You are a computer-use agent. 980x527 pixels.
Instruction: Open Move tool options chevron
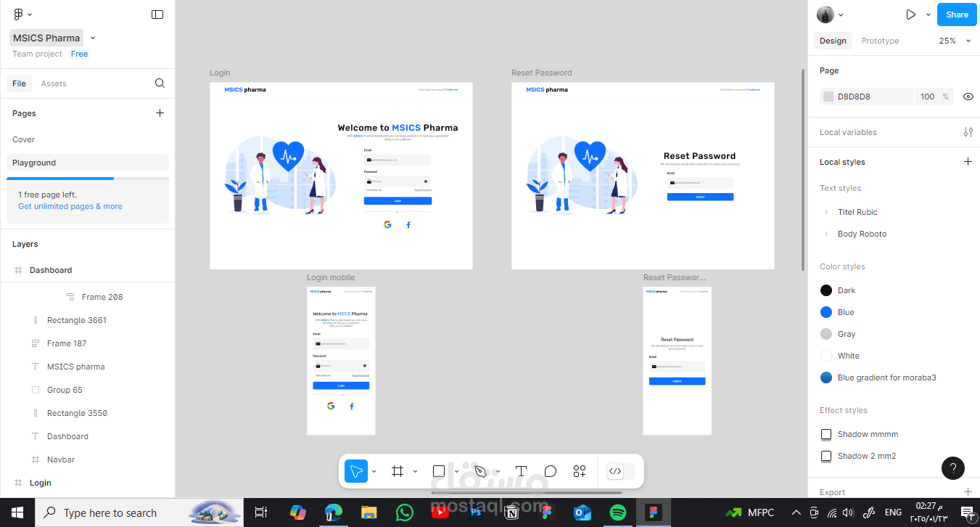click(x=374, y=471)
